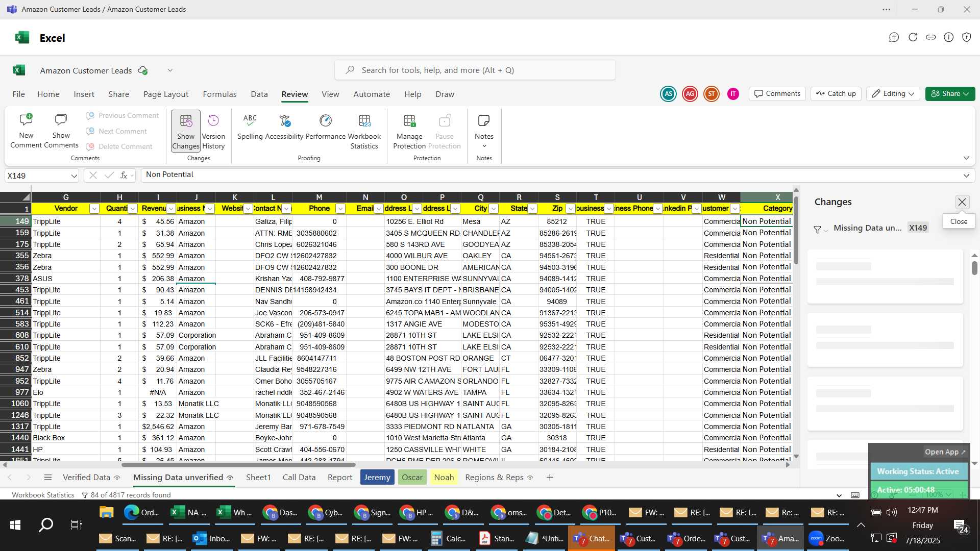Expand the formula bar
980x551 pixels.
click(966, 176)
